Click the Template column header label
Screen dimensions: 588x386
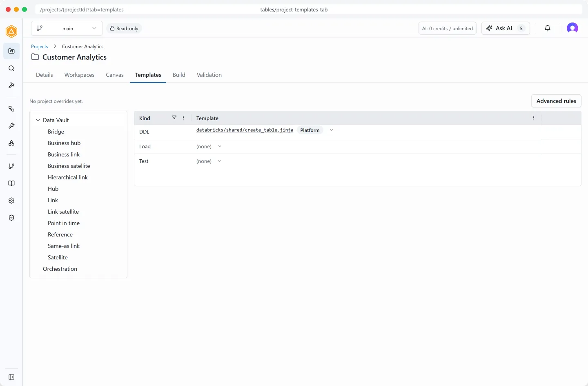pyautogui.click(x=207, y=118)
